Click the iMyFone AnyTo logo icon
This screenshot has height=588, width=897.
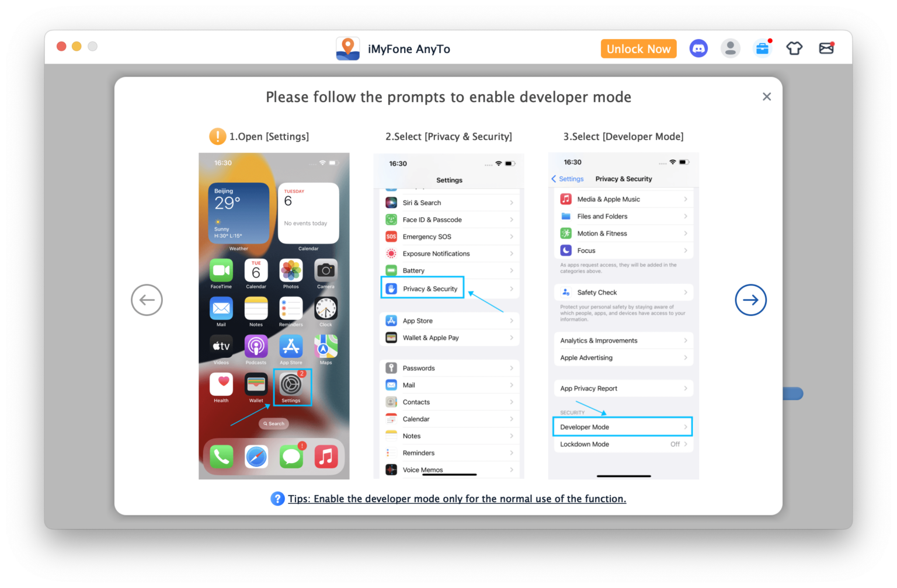point(348,48)
